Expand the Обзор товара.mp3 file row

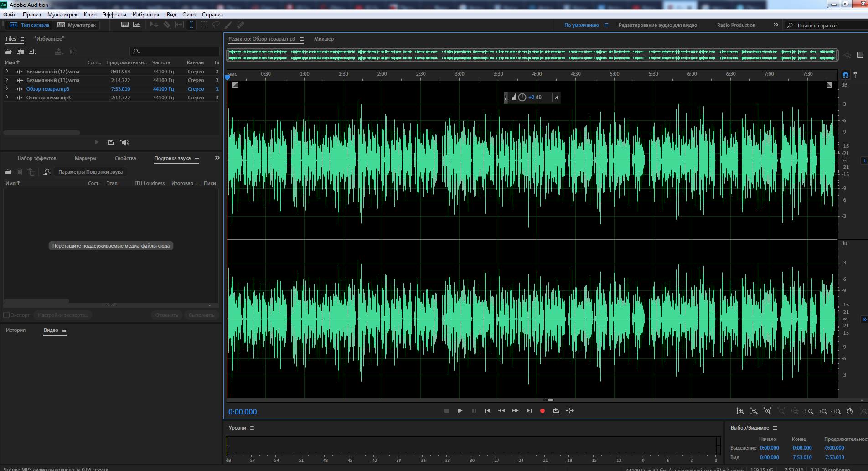(x=7, y=89)
